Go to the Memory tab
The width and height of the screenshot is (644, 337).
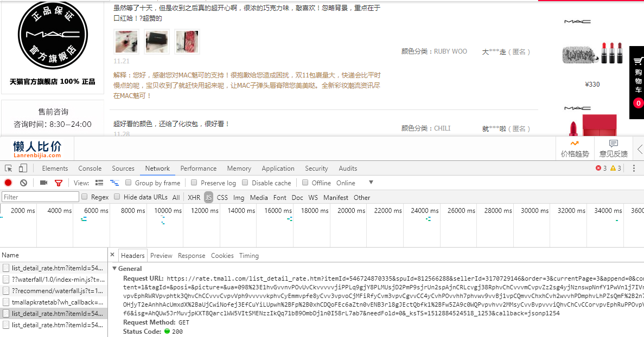tap(239, 168)
